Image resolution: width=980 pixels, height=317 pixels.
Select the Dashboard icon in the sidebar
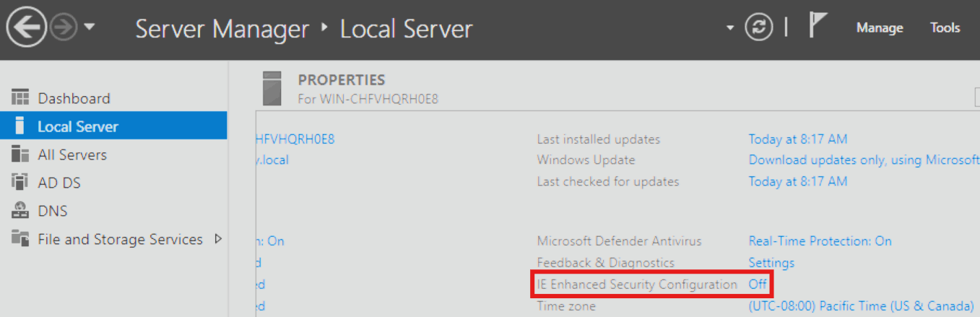20,98
